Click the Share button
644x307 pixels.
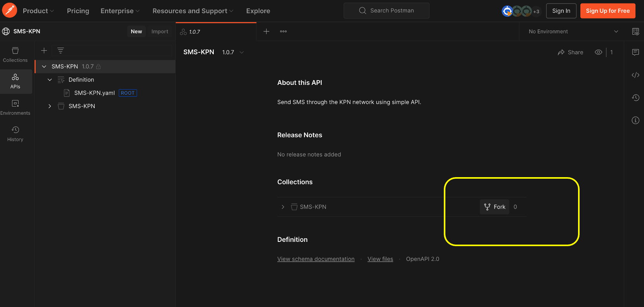click(570, 52)
